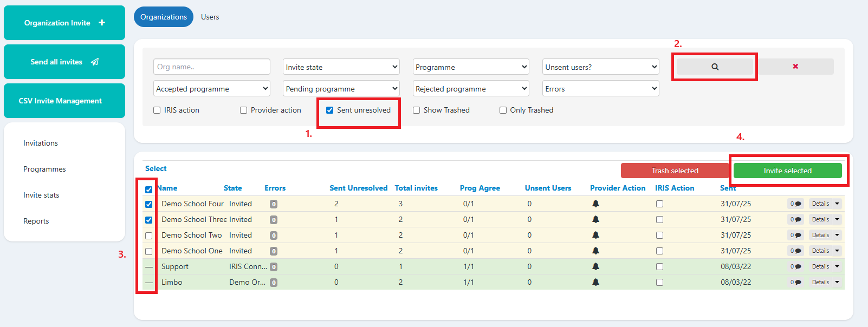Click the errors badge for Demo School Two
The width and height of the screenshot is (868, 327).
click(x=274, y=236)
